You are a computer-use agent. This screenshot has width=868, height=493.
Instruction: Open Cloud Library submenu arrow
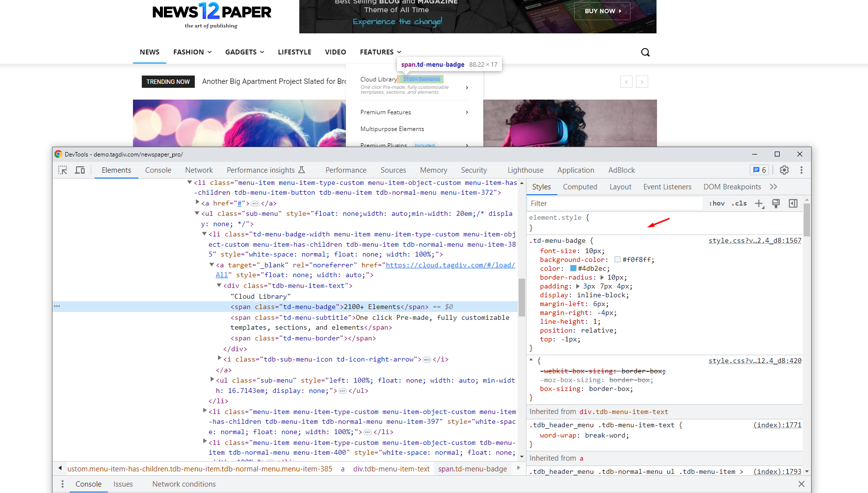467,88
